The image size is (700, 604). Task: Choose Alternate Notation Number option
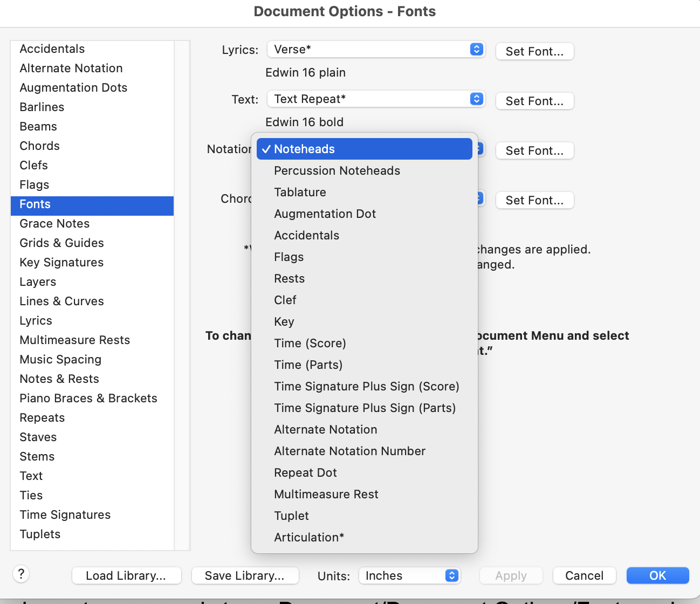(349, 451)
